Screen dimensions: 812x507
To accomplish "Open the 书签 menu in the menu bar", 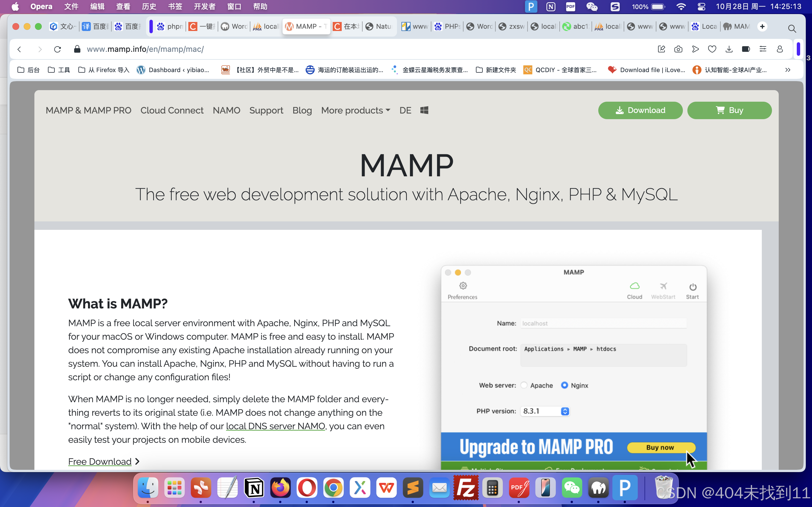I will 175,6.
